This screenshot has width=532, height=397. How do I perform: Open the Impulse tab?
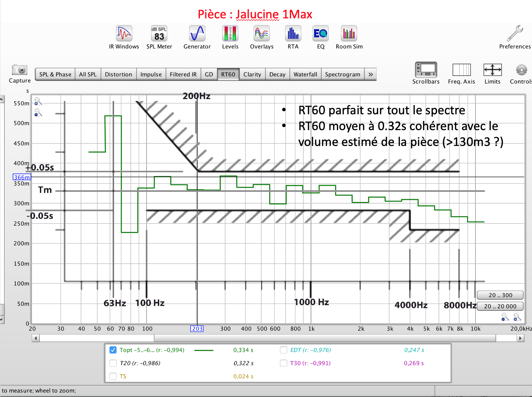151,74
